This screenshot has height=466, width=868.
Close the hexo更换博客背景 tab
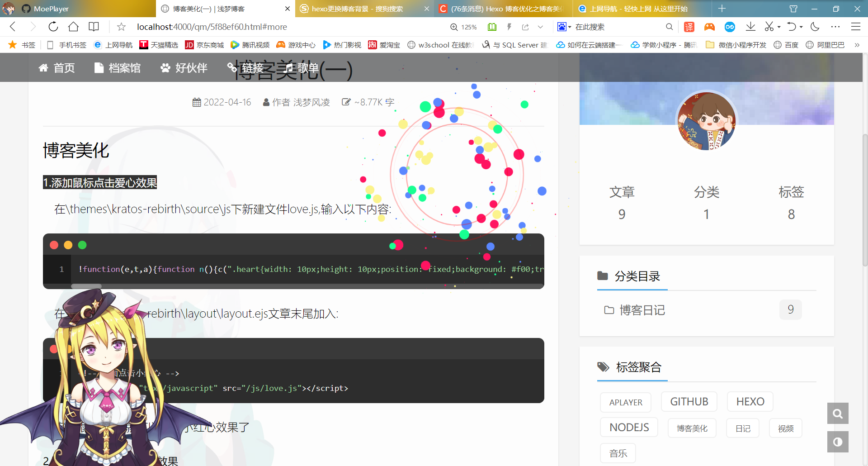(426, 9)
